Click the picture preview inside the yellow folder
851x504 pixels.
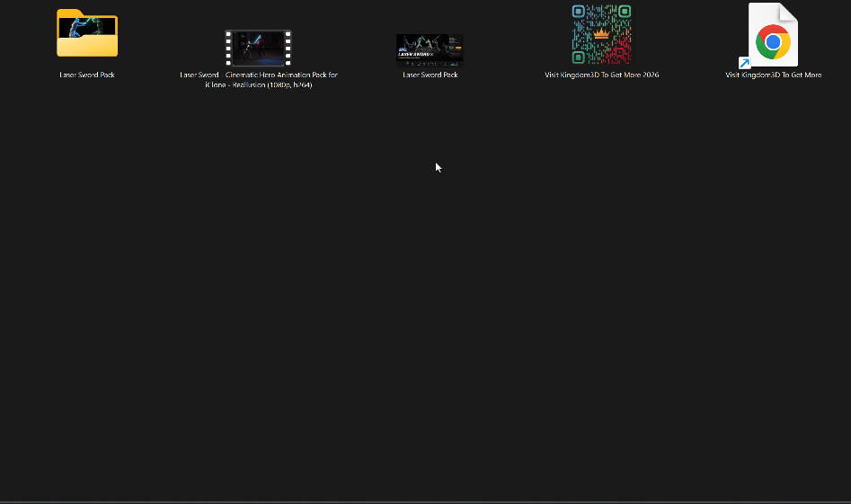pos(87,27)
